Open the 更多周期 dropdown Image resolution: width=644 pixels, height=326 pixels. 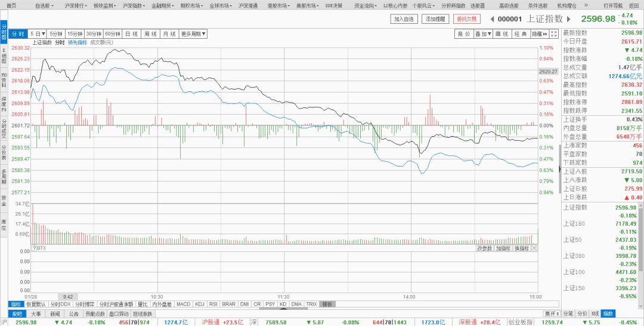pyautogui.click(x=193, y=34)
